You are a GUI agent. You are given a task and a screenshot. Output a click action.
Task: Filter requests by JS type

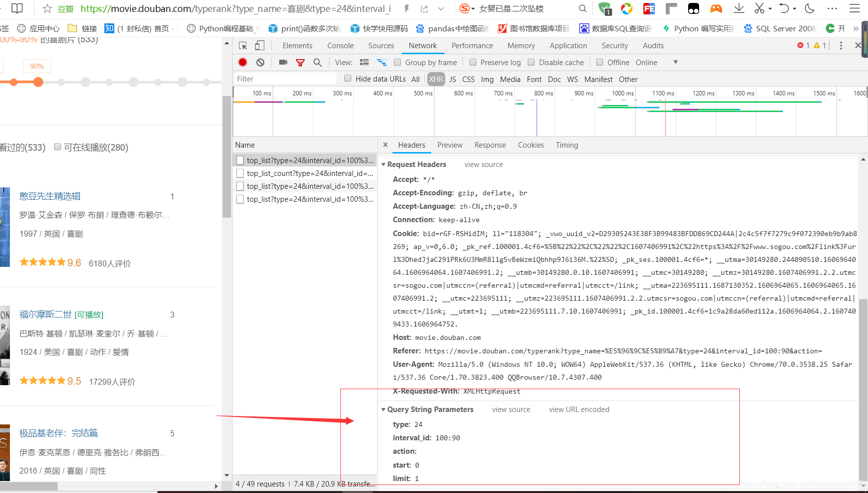[453, 79]
